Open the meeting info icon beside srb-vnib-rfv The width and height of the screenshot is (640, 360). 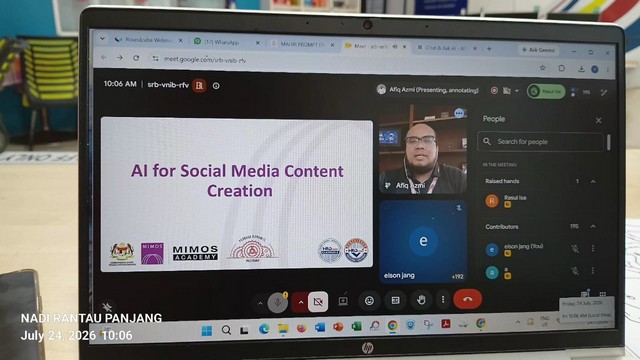click(x=216, y=86)
